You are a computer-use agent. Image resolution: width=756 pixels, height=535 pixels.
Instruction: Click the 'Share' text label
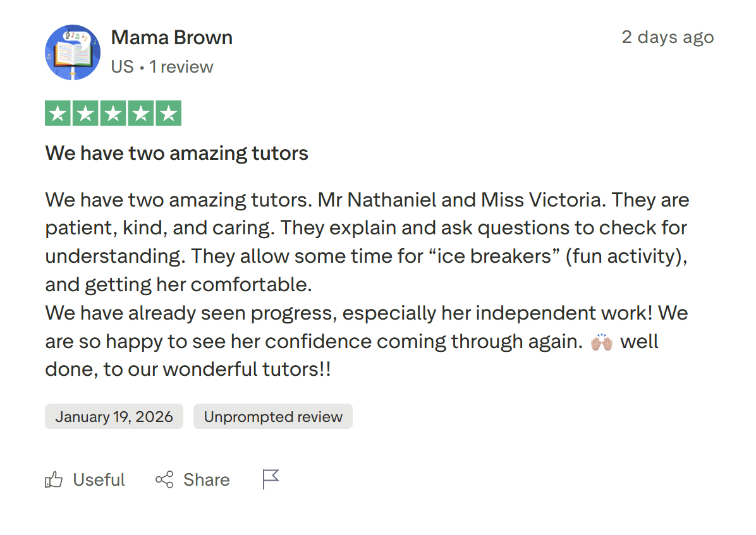pyautogui.click(x=206, y=480)
